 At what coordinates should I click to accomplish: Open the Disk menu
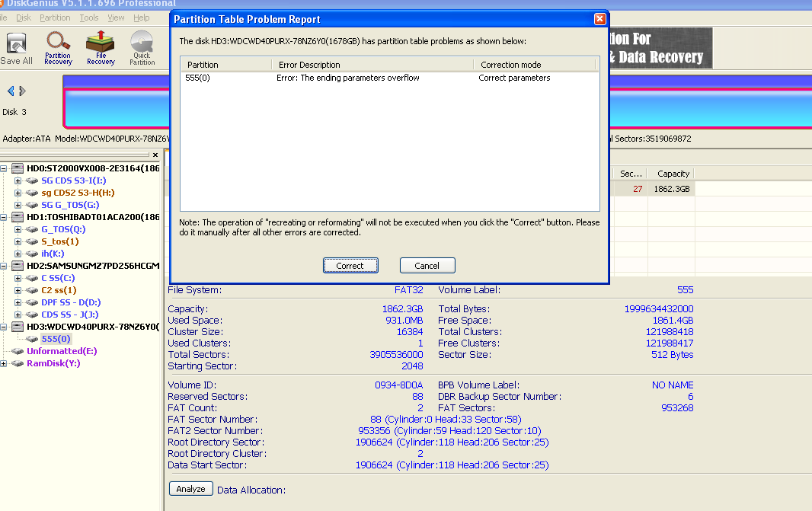tap(22, 18)
